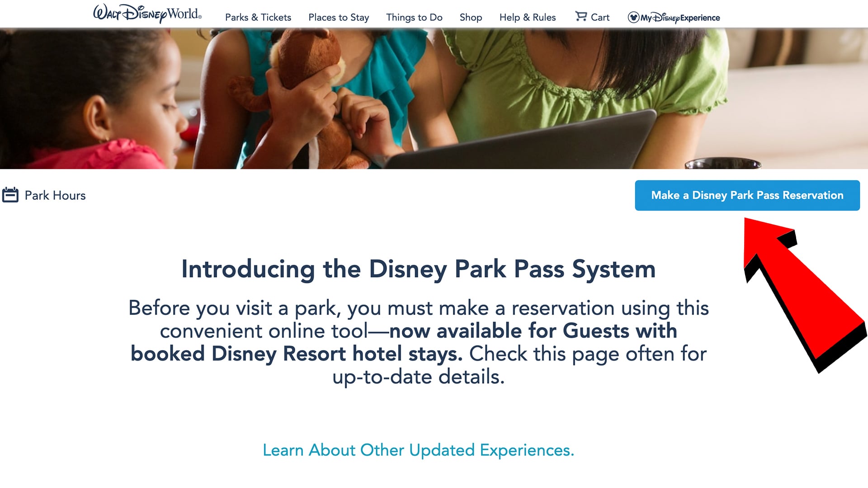Image resolution: width=868 pixels, height=488 pixels.
Task: Click the laptop in the banner photo
Action: 520,145
